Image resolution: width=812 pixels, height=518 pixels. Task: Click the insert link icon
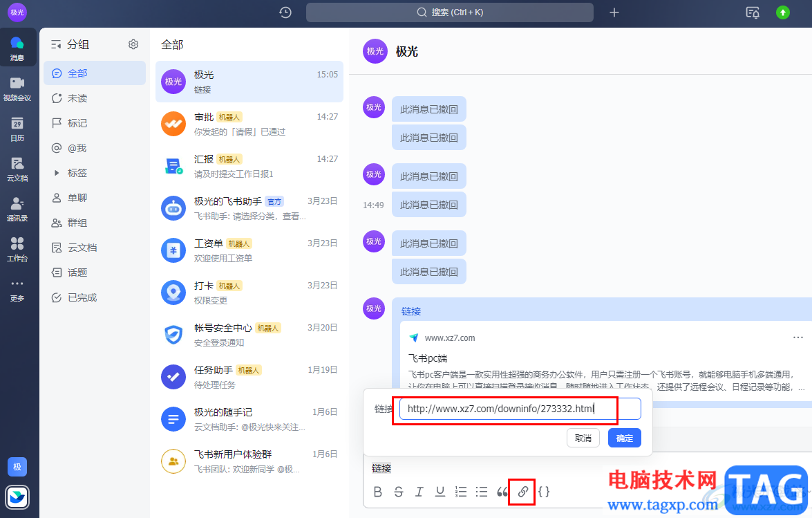[523, 492]
